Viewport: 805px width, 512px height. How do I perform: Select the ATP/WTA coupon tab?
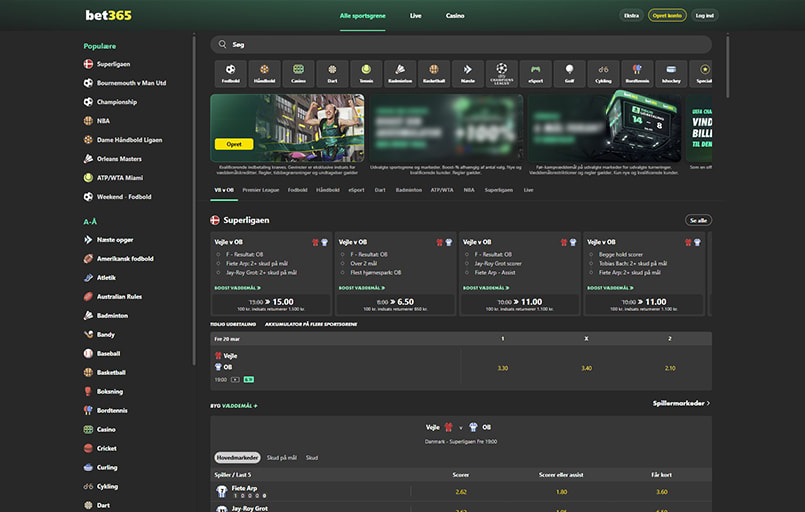(x=442, y=190)
